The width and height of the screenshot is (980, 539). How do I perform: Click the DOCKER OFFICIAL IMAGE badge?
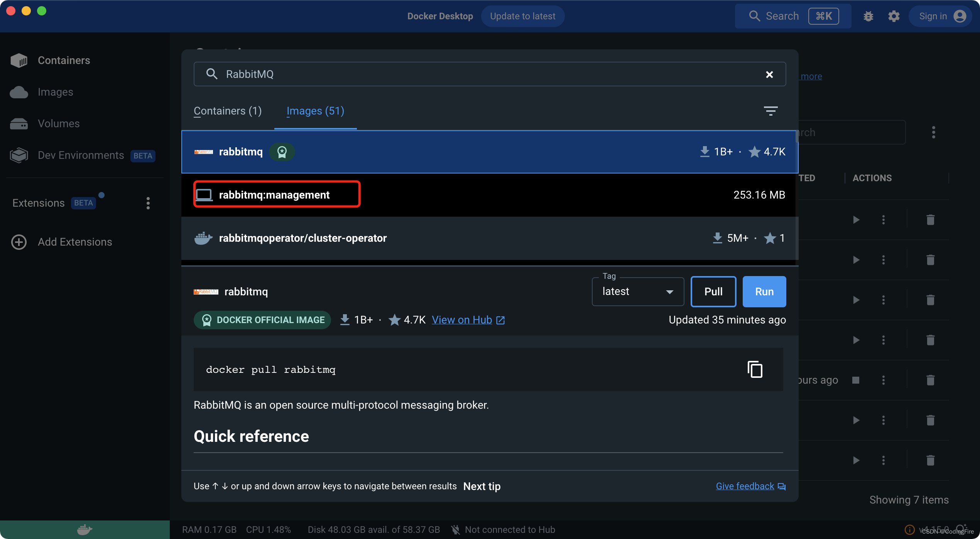click(x=262, y=320)
